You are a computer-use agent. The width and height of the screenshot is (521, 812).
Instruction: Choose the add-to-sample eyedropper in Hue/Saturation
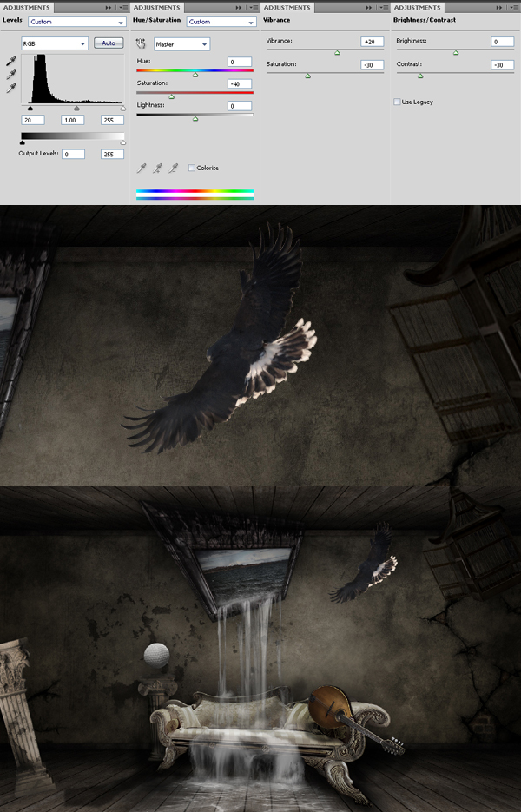click(157, 168)
